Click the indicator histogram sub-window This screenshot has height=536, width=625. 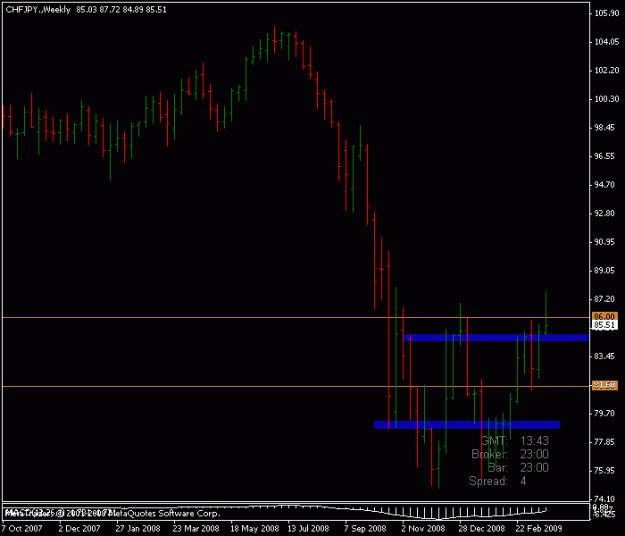pos(296,512)
